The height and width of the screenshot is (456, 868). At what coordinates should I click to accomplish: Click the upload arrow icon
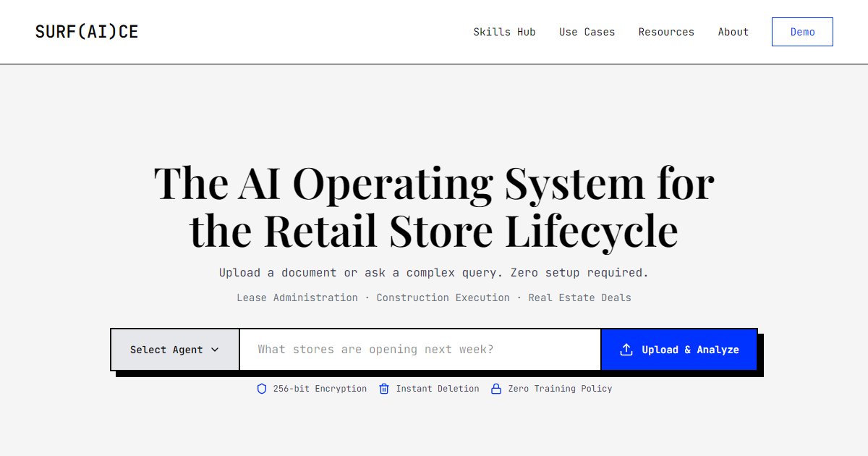626,350
